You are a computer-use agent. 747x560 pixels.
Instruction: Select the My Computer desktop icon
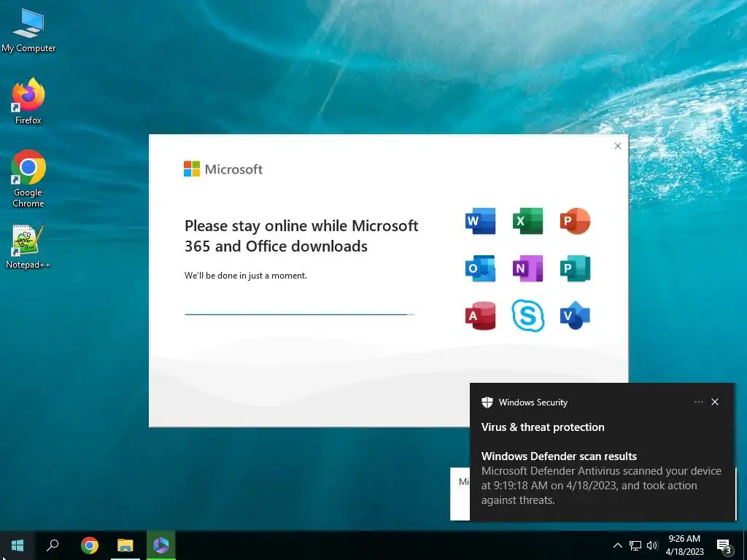(28, 31)
